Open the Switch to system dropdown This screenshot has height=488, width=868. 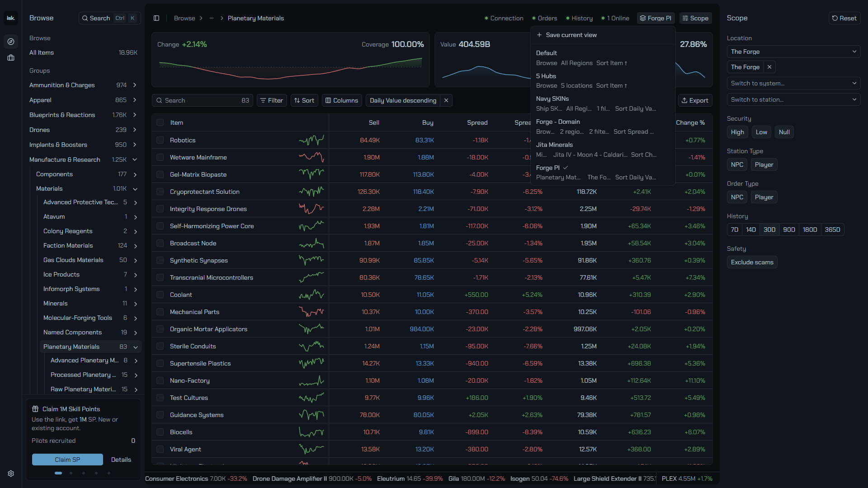coord(793,83)
